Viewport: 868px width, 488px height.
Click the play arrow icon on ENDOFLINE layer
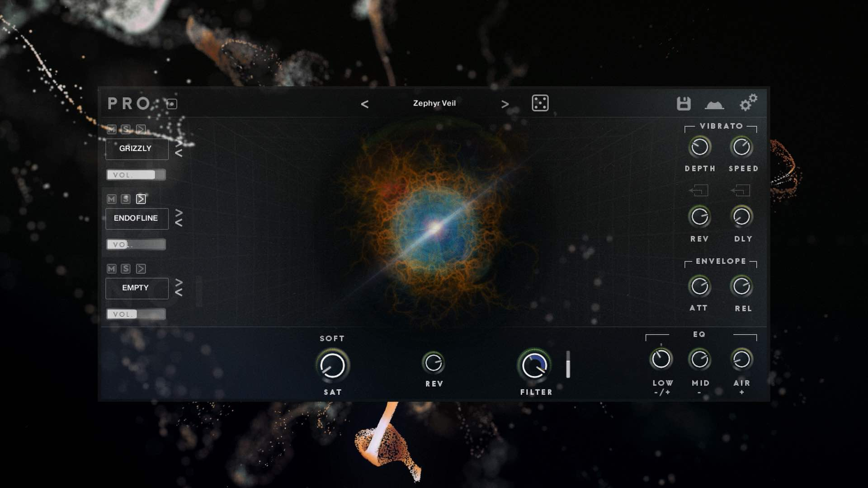click(x=141, y=199)
